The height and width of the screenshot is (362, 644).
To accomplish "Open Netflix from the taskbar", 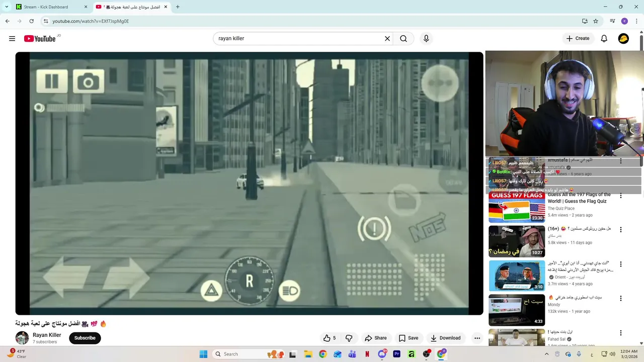I will 367,354.
